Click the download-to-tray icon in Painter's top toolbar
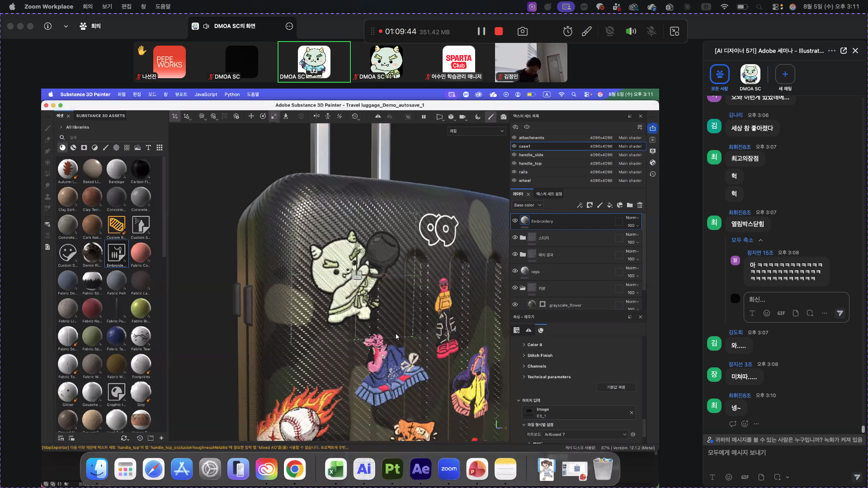The height and width of the screenshot is (488, 868). click(x=286, y=117)
